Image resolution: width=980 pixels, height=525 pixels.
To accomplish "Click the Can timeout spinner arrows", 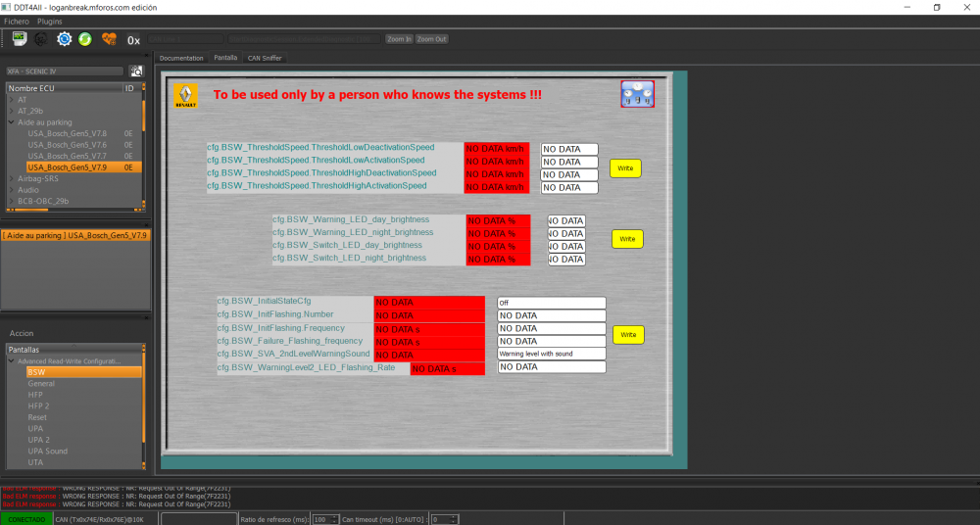I will pos(455,519).
